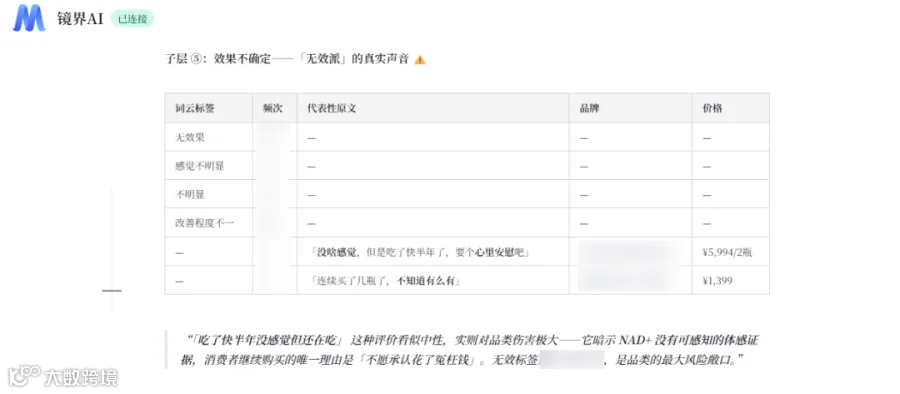Image resolution: width=900 pixels, height=394 pixels.
Task: Select the 品牌 column header
Action: click(631, 108)
